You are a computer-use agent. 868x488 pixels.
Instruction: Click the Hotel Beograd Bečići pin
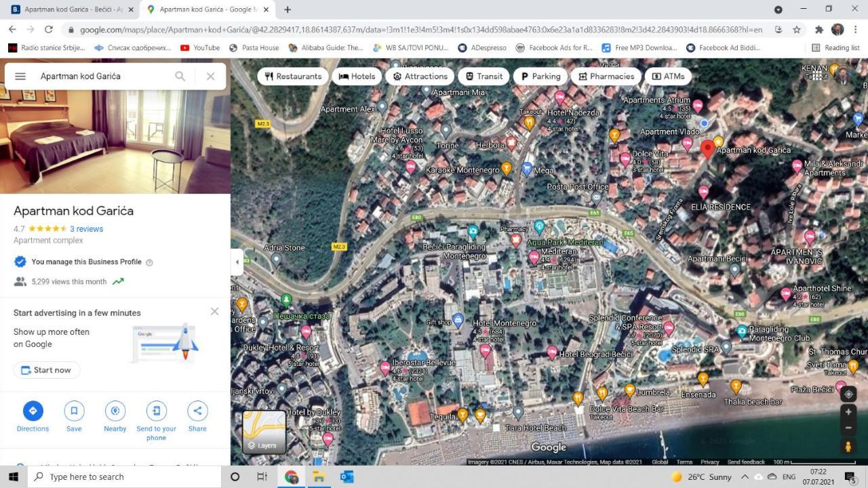(x=552, y=352)
